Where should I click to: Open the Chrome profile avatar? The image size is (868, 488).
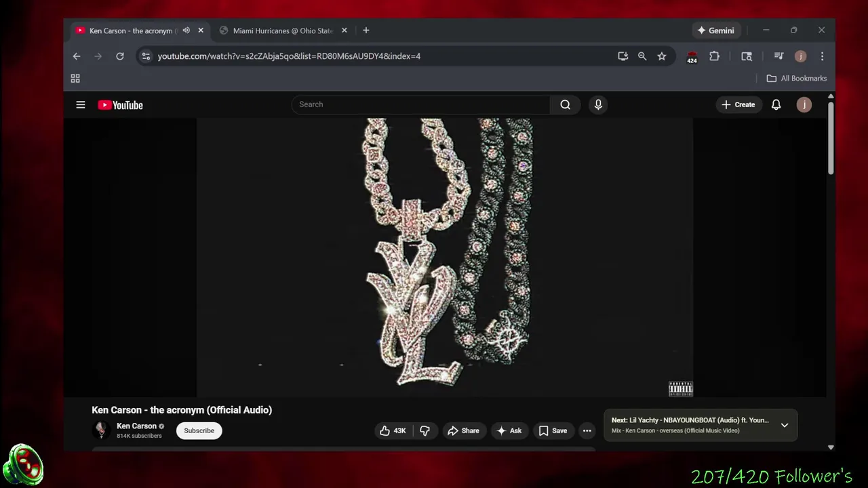[800, 56]
